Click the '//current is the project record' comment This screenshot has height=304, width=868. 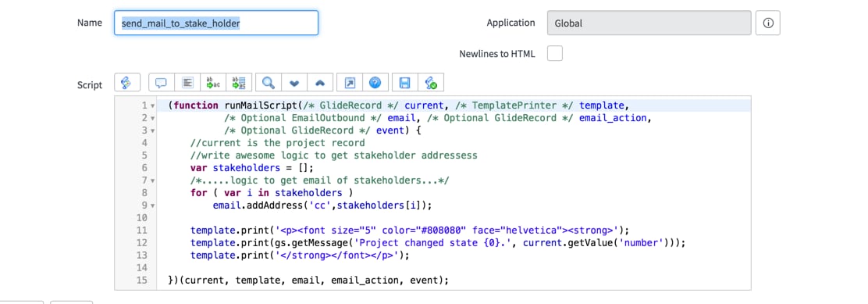click(x=277, y=143)
